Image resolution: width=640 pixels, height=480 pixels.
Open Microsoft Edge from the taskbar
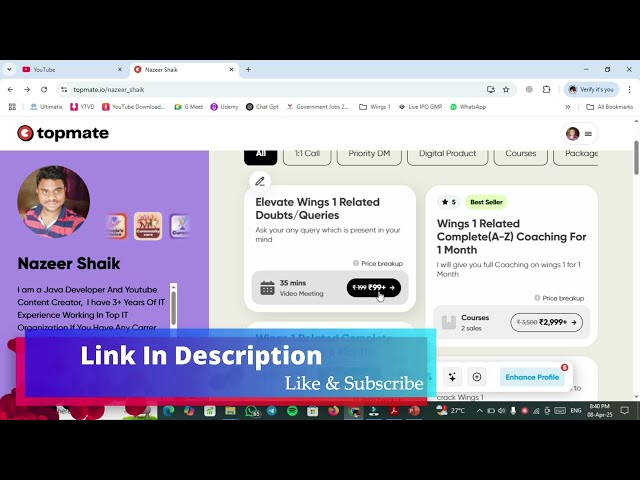[x=169, y=411]
